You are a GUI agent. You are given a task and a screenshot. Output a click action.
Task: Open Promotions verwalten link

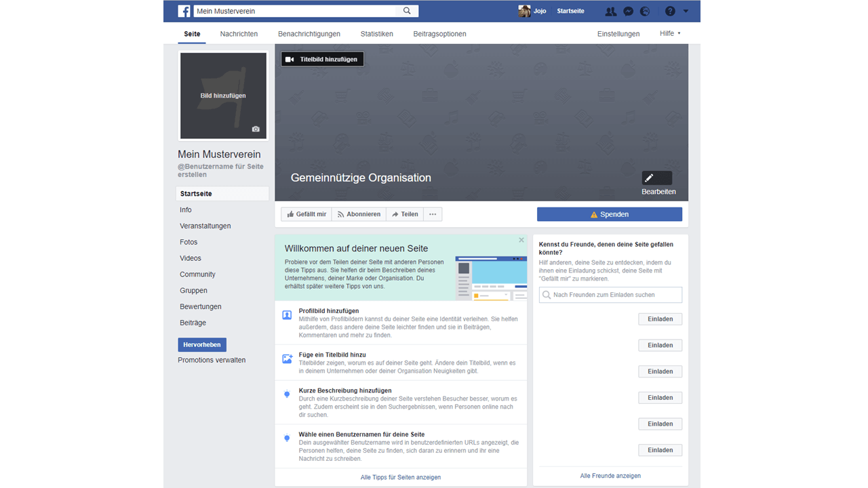[212, 360]
